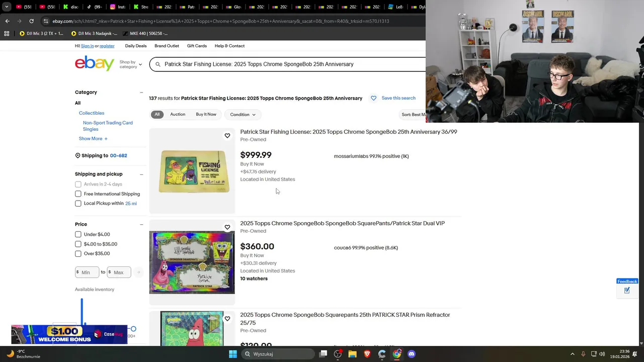The image size is (644, 362).
Task: Click the browser forward arrow
Action: (19, 21)
